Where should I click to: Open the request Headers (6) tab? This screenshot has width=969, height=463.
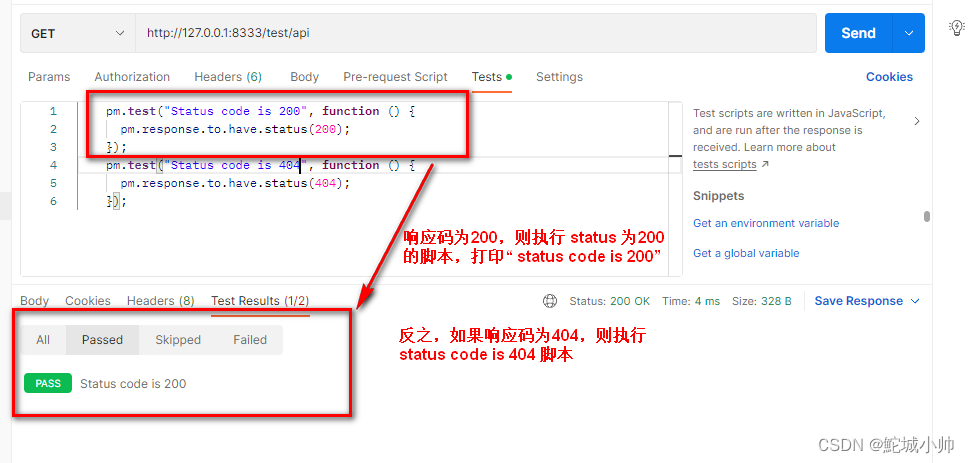[x=228, y=77]
